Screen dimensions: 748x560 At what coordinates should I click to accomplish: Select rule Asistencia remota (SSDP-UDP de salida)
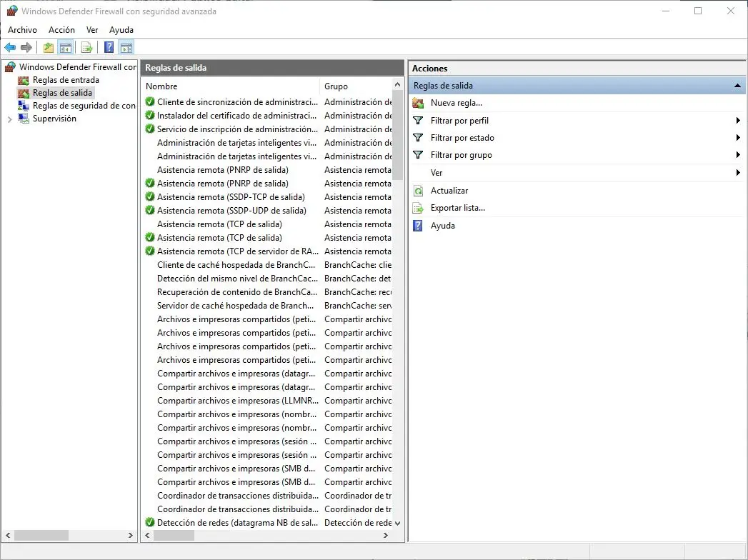(232, 211)
